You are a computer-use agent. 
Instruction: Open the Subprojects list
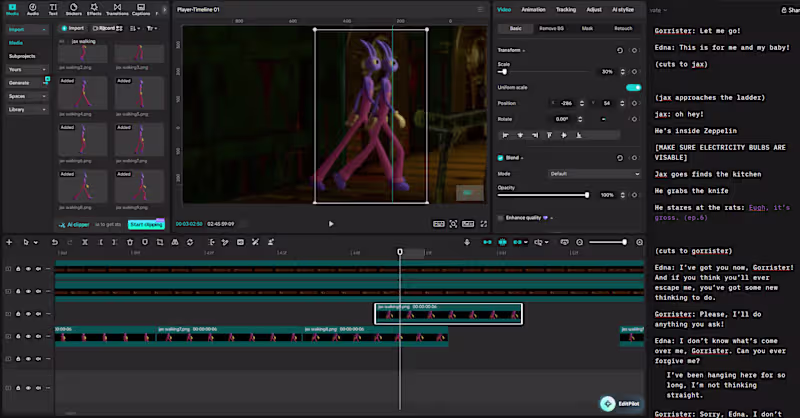coord(22,56)
